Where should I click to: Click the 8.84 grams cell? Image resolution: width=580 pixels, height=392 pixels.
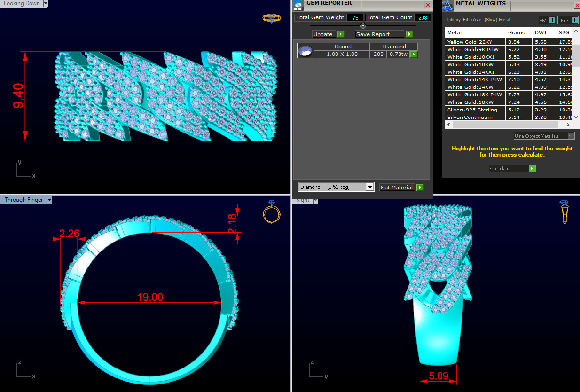(x=519, y=42)
